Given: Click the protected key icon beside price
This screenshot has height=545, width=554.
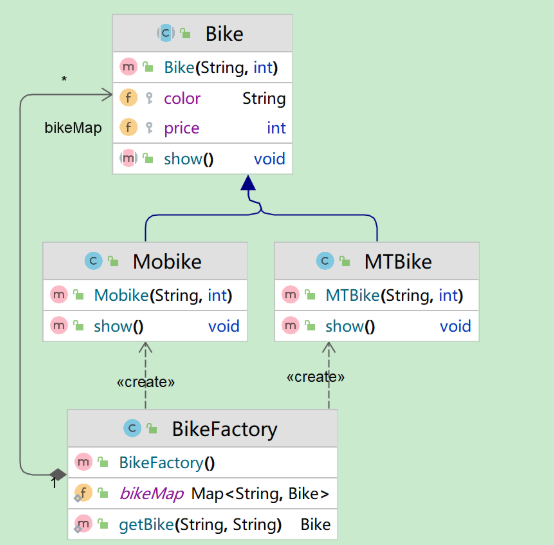Looking at the screenshot, I should pos(149,128).
